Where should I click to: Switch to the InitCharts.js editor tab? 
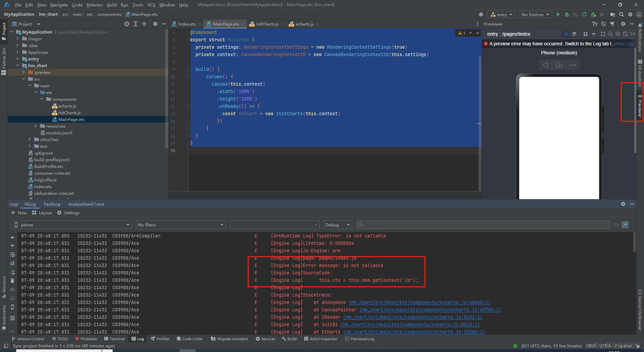267,24
